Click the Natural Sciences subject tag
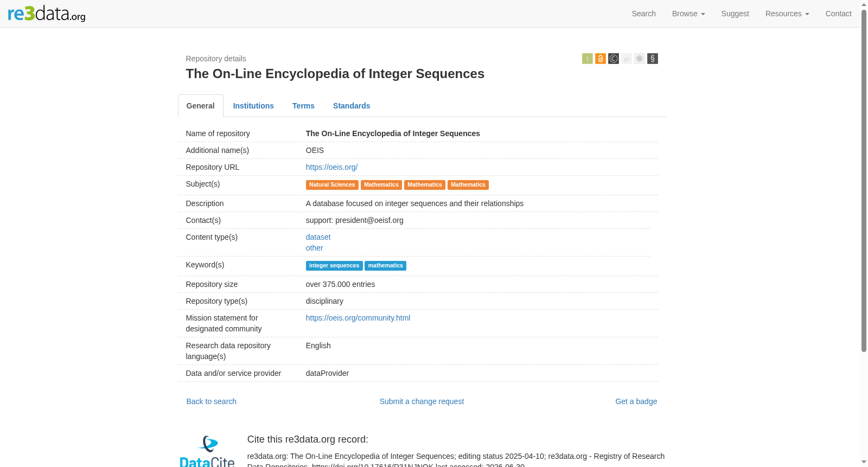 (332, 185)
